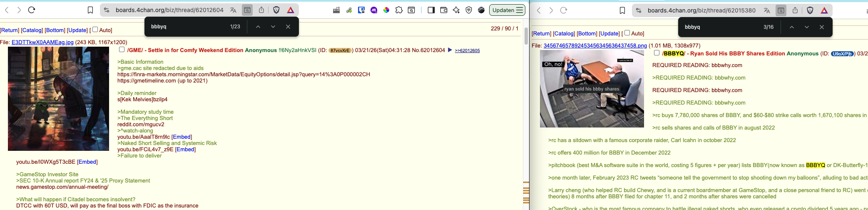Click share icon in right address bar
868x210 pixels.
coord(795,10)
